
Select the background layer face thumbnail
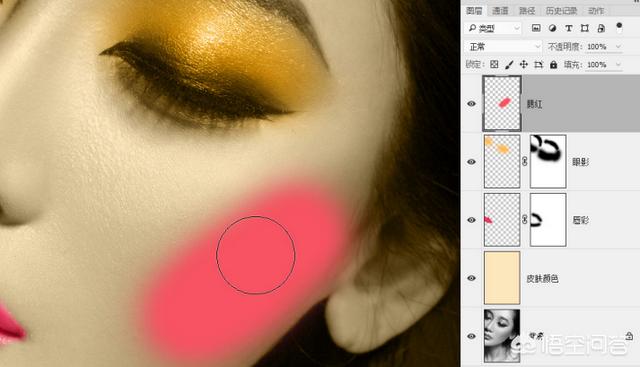[x=502, y=336]
